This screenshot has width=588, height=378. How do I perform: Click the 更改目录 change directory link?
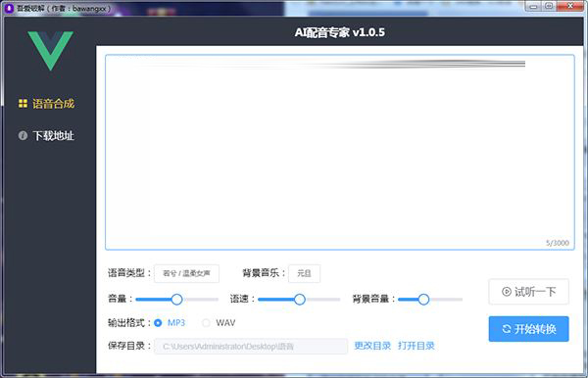pyautogui.click(x=372, y=346)
